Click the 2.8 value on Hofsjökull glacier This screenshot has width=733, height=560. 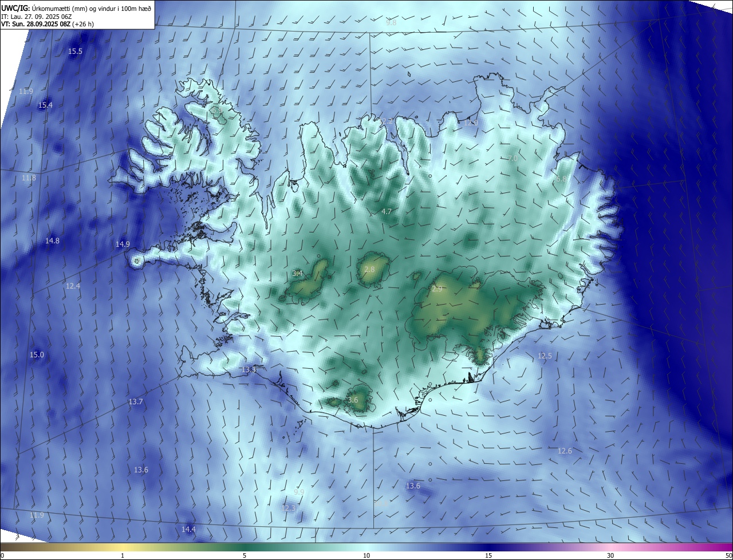click(369, 270)
